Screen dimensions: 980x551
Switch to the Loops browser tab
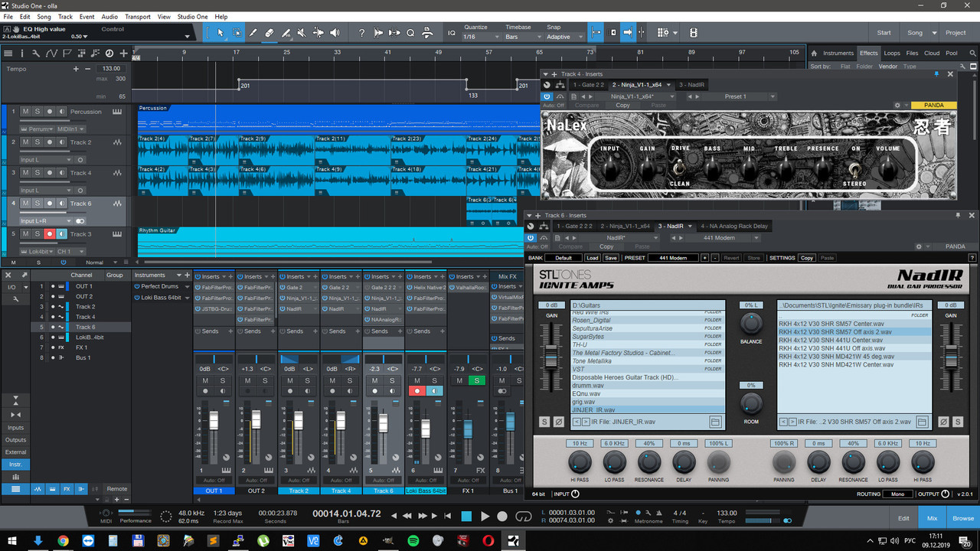(892, 53)
